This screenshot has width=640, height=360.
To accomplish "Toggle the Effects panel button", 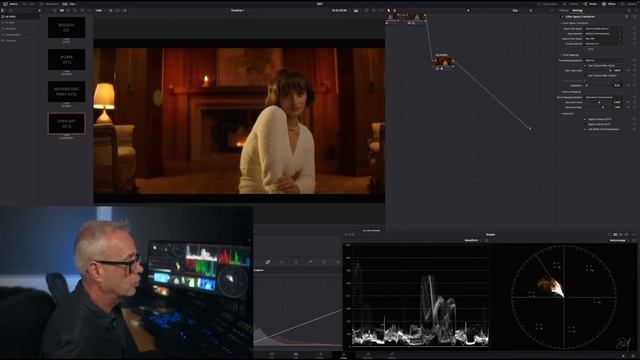I will click(x=608, y=4).
